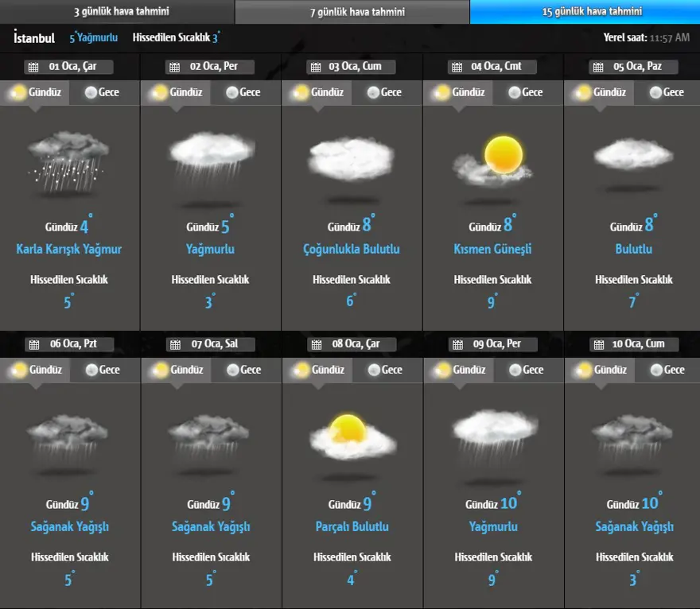Open the 7 günlük hava tahmini tab
700x609 pixels.
[352, 12]
